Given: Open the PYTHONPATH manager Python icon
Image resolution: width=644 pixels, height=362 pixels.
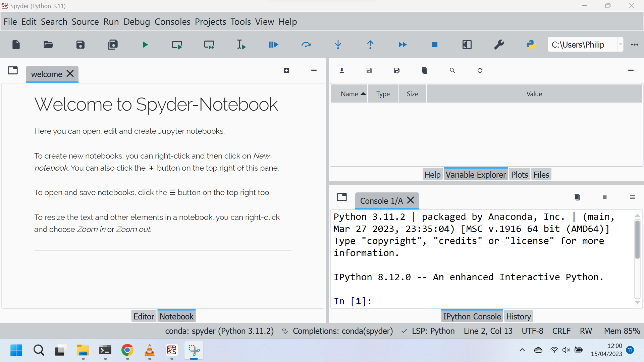Looking at the screenshot, I should click(x=531, y=45).
